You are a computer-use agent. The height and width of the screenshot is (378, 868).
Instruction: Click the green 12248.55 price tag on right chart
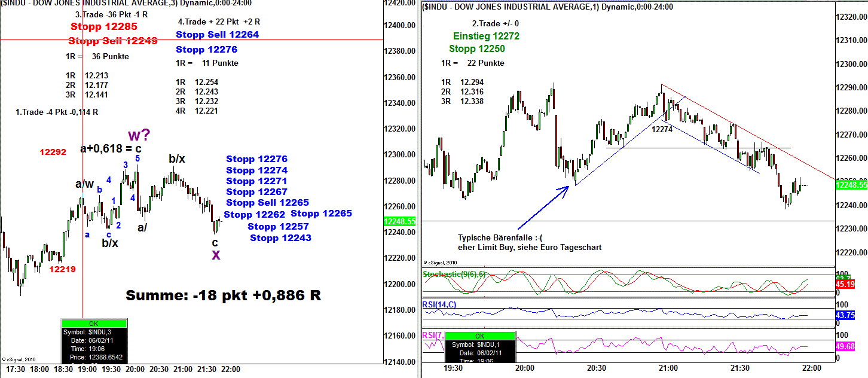coord(850,185)
